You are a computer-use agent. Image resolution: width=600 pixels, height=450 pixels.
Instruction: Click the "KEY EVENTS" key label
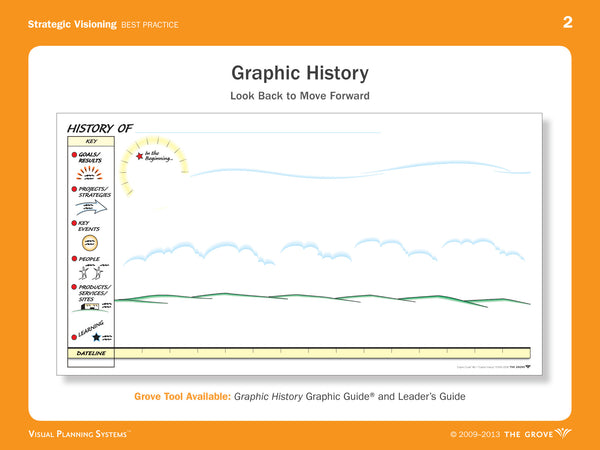89,226
